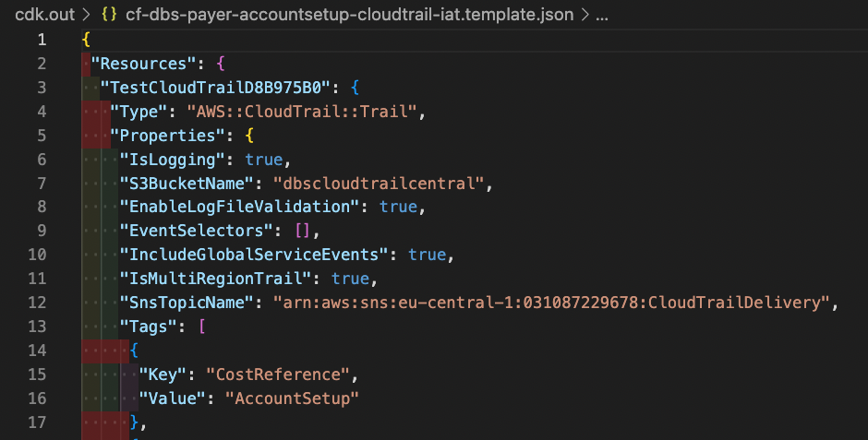Click the SnsTopicName ARN string value
This screenshot has height=440, width=868.
[552, 303]
